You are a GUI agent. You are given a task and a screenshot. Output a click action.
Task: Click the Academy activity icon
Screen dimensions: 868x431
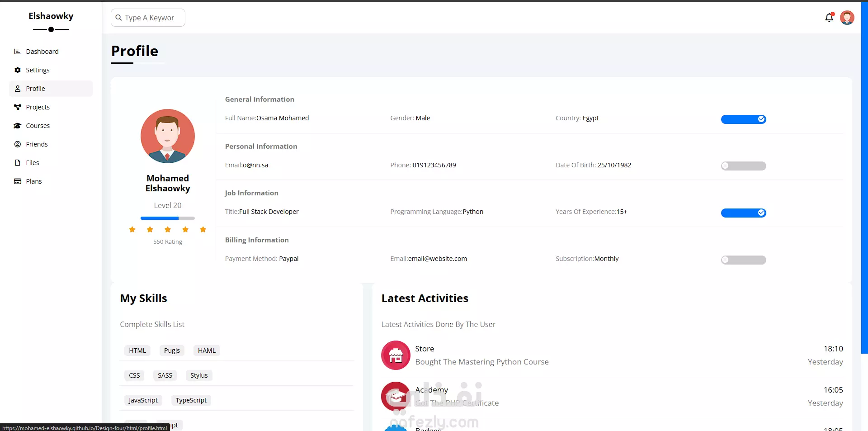[396, 396]
